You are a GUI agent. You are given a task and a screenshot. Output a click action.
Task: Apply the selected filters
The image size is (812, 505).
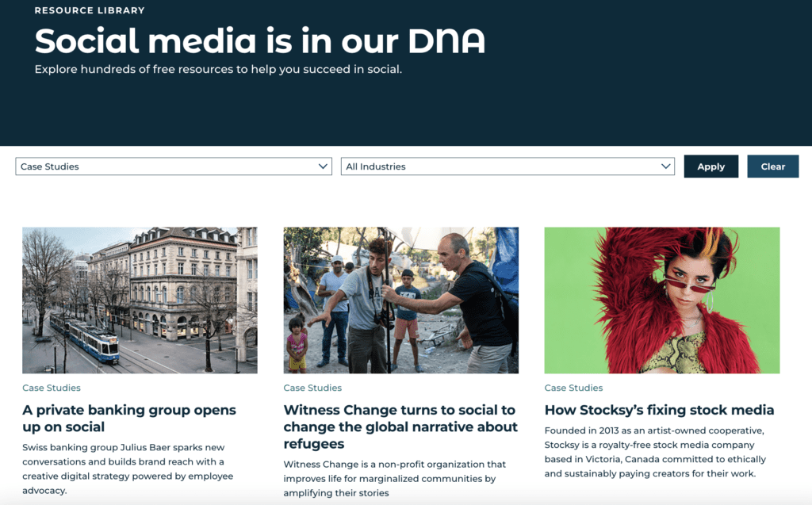(711, 166)
